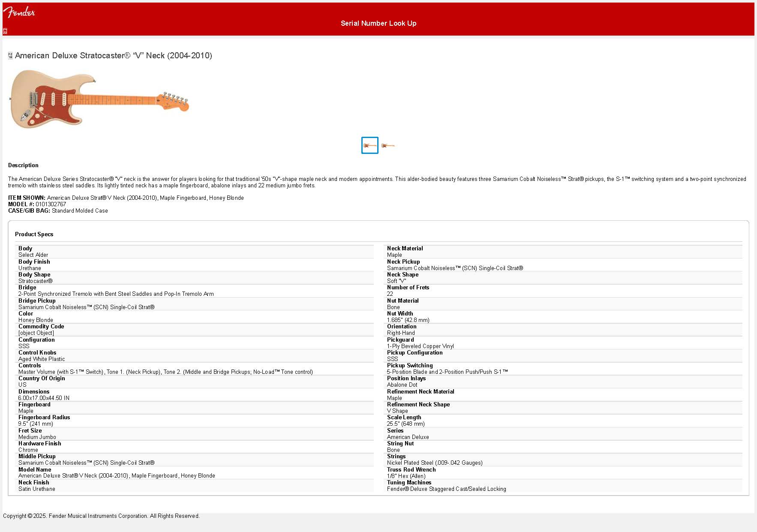The image size is (757, 532).
Task: Click the Configuration label
Action: pyautogui.click(x=36, y=340)
